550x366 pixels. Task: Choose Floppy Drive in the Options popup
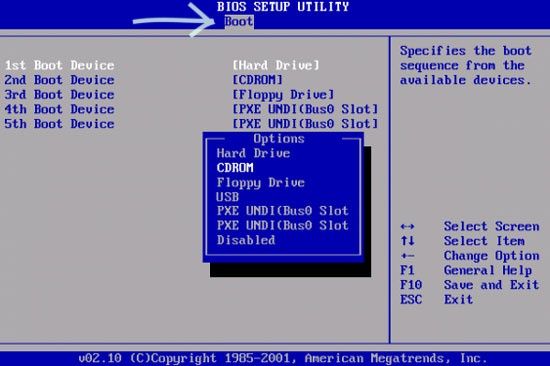[261, 183]
